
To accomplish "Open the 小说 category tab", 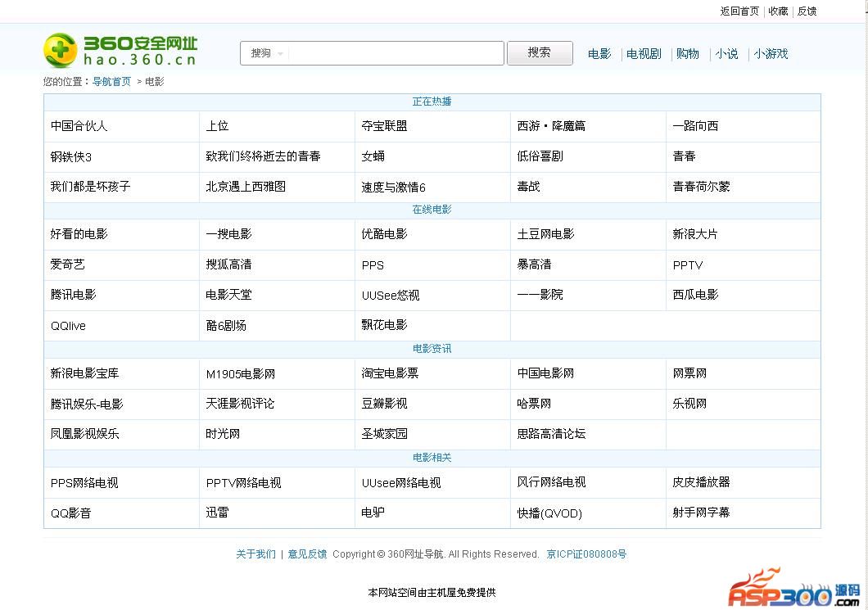I will coord(726,54).
